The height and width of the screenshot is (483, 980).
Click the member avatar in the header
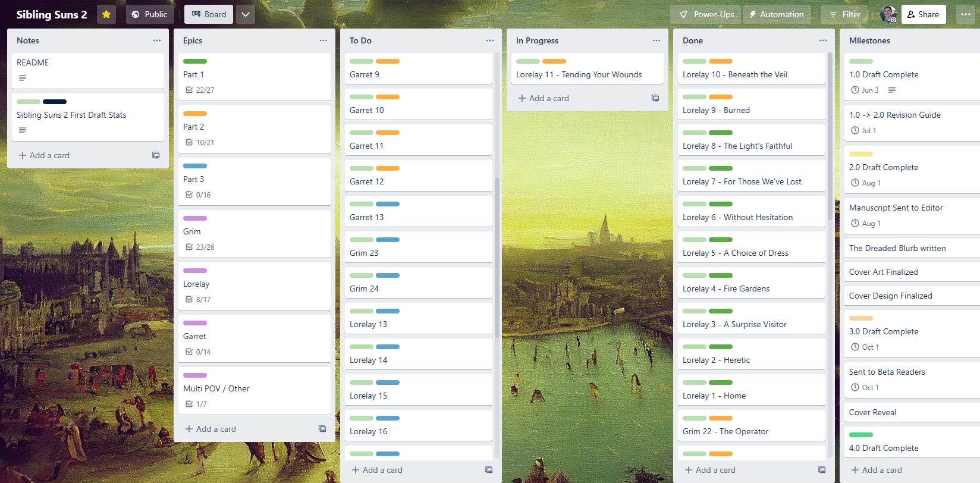888,14
